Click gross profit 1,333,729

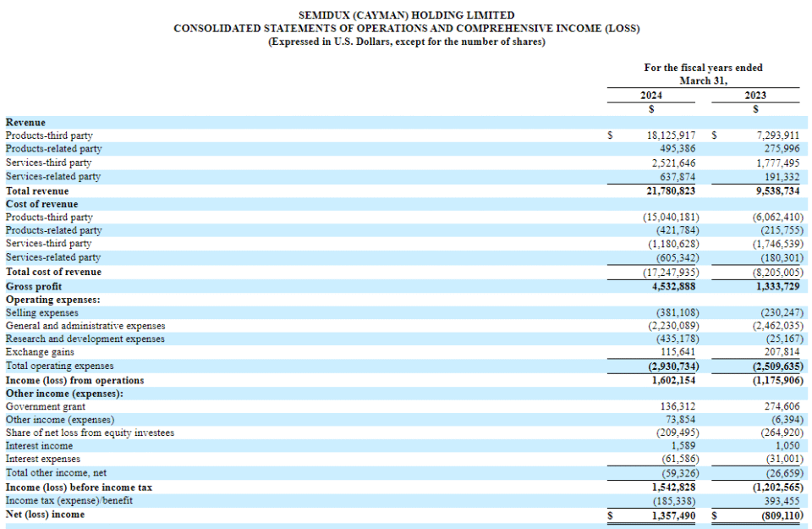tap(778, 287)
